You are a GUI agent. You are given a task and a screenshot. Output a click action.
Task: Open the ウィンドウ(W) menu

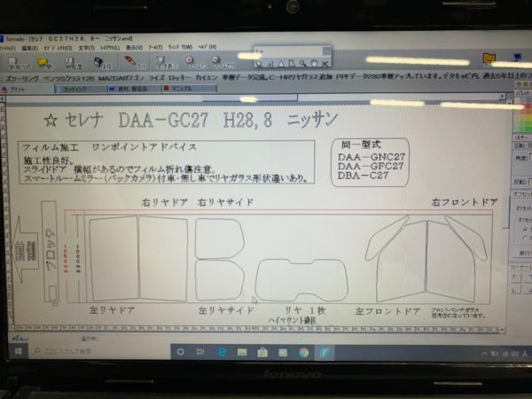tap(180, 47)
